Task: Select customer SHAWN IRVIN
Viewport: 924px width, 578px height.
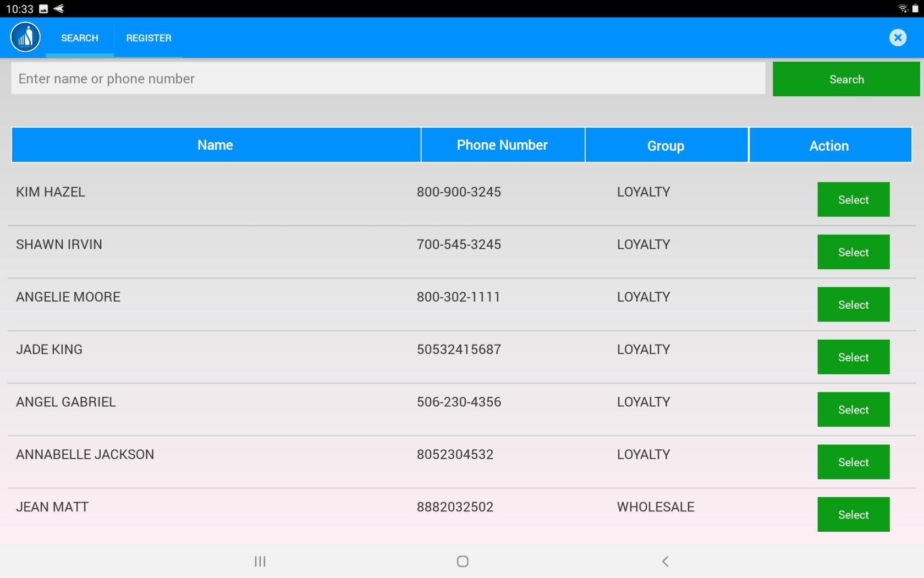Action: tap(853, 252)
